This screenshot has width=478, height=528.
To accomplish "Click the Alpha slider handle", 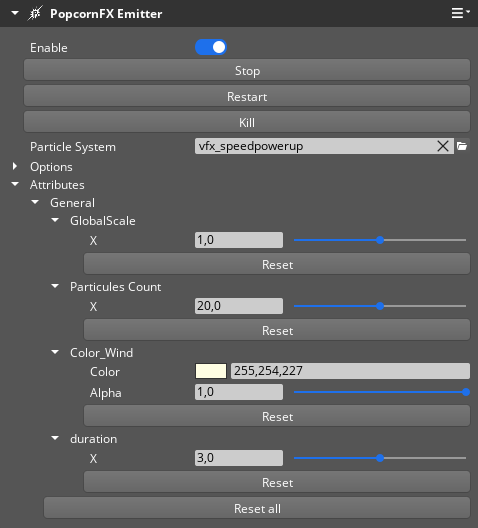I will pyautogui.click(x=466, y=392).
